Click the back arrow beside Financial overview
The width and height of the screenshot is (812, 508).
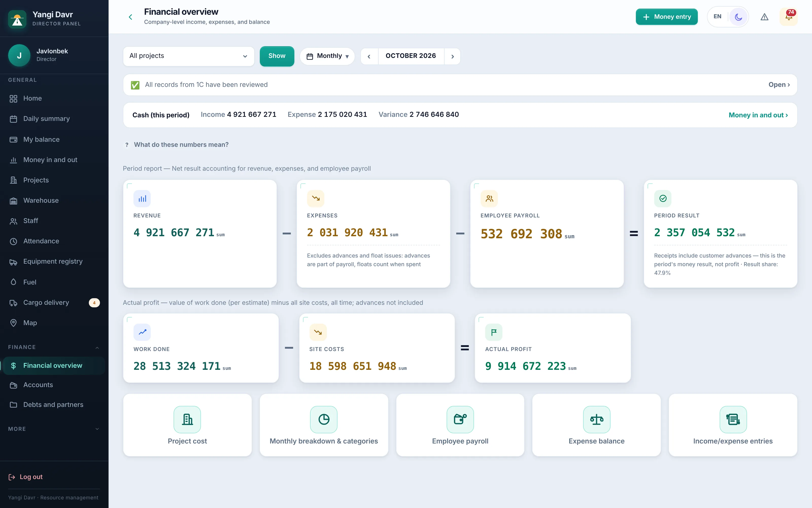pyautogui.click(x=130, y=17)
